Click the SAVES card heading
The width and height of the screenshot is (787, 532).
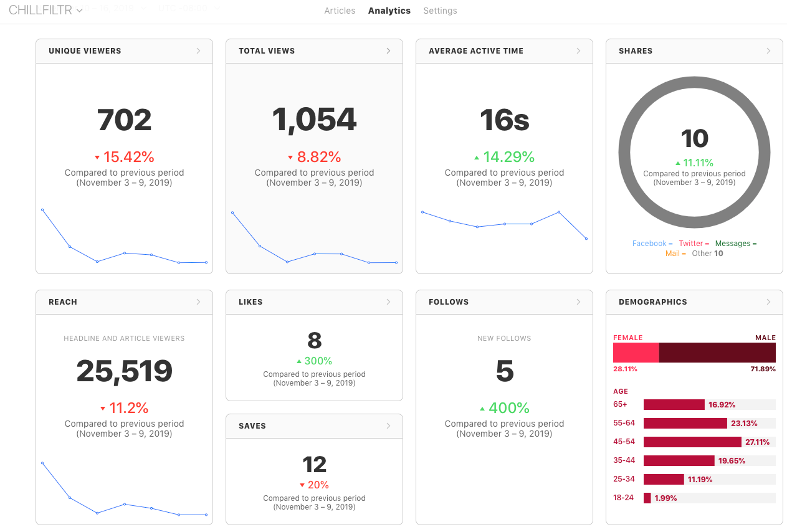pyautogui.click(x=252, y=426)
